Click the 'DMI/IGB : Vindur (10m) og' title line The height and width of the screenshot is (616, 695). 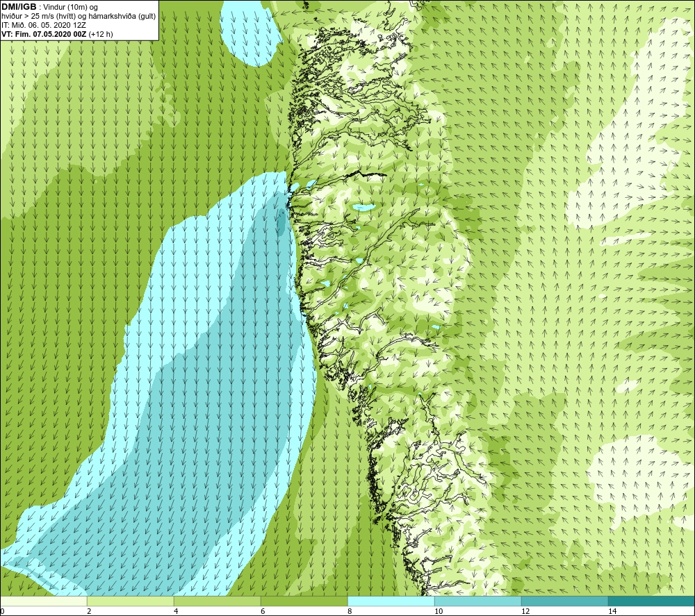49,7
